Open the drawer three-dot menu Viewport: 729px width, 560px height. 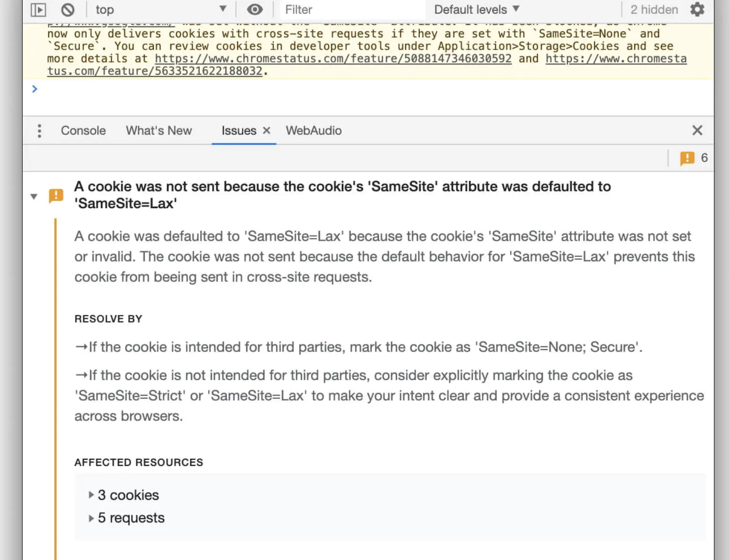tap(39, 131)
